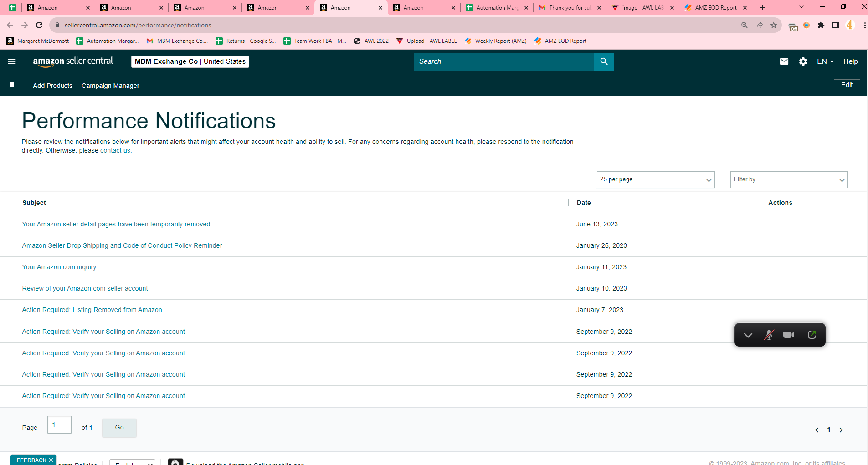Go to the previous notifications page arrow
Image resolution: width=868 pixels, height=465 pixels.
(x=817, y=430)
